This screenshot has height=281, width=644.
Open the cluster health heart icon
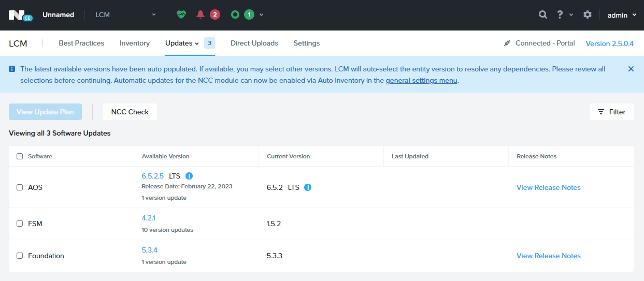(181, 14)
